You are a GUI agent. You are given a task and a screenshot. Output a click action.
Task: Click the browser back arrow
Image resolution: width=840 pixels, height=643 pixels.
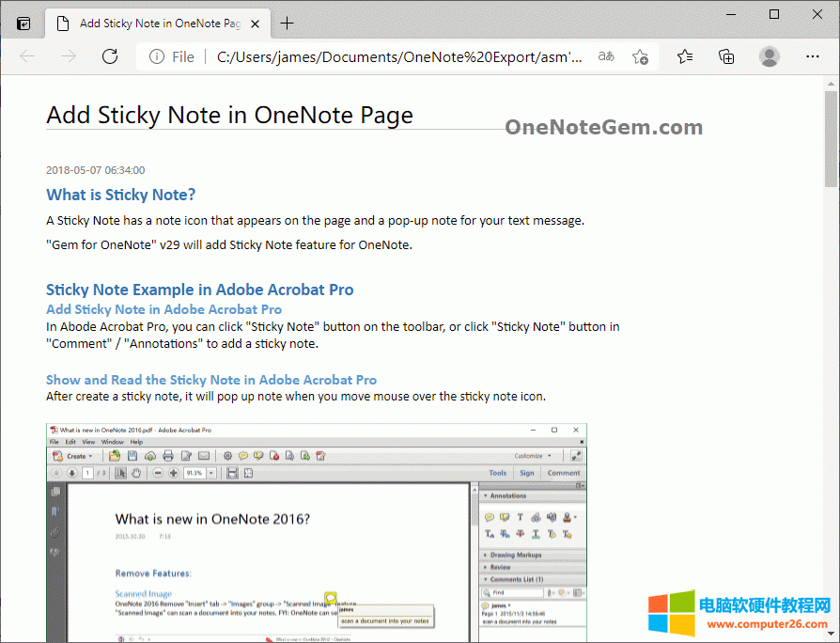pos(27,56)
